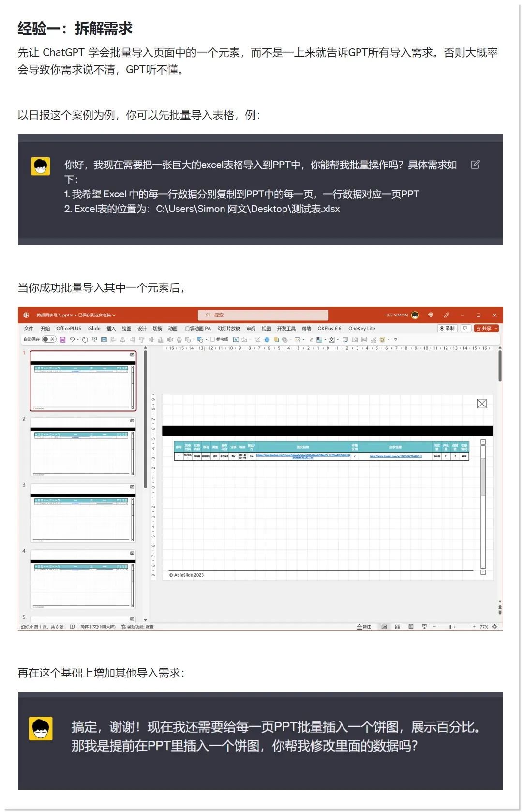Select slide 3 thumbnail in slide panel
522x812 pixels.
pos(83,513)
